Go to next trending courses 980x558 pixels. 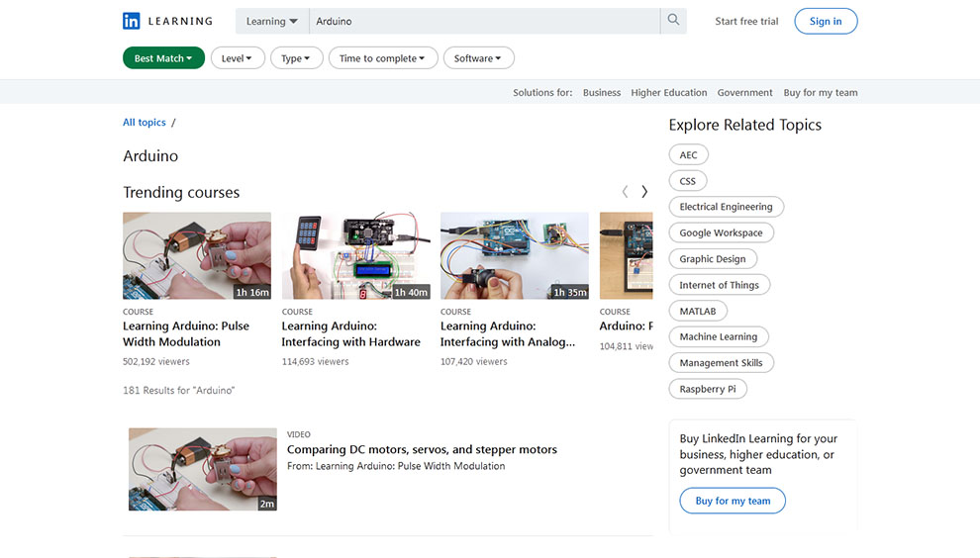tap(644, 192)
